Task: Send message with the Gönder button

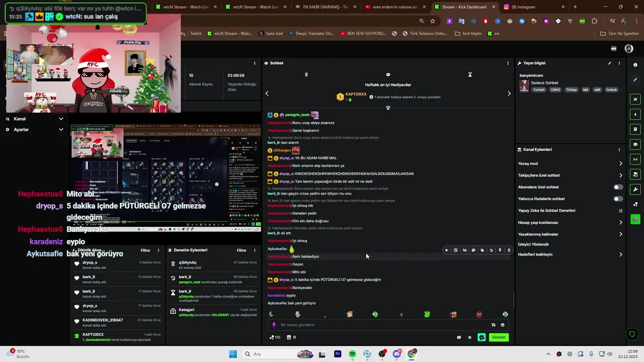Action: click(x=499, y=337)
